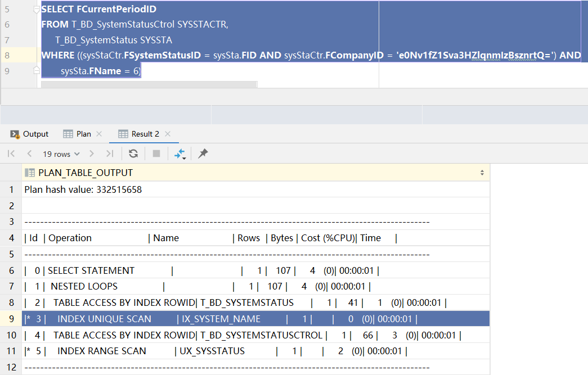Go to first page of results

pos(11,153)
